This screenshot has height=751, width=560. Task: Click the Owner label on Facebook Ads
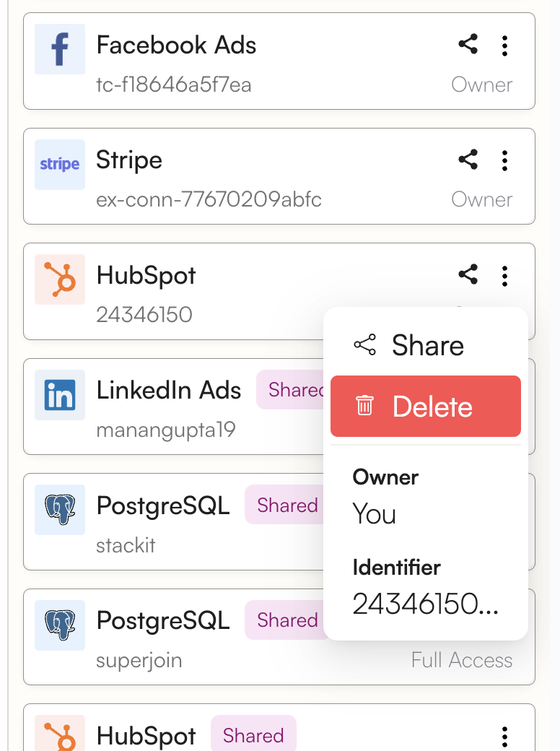[481, 84]
